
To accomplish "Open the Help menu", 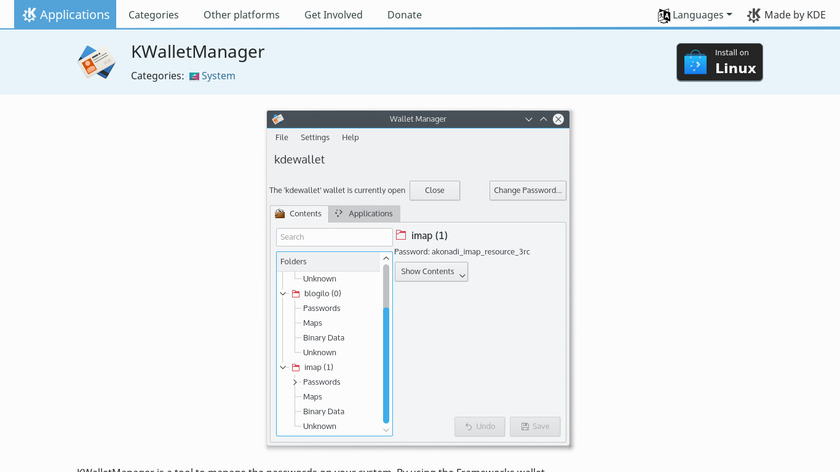I will click(350, 137).
